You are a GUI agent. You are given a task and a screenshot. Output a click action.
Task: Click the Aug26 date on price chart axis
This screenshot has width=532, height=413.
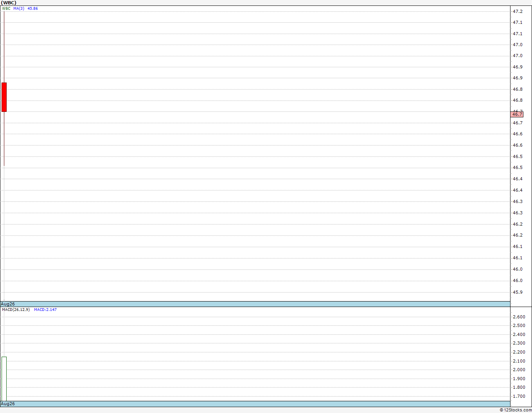pyautogui.click(x=8, y=304)
